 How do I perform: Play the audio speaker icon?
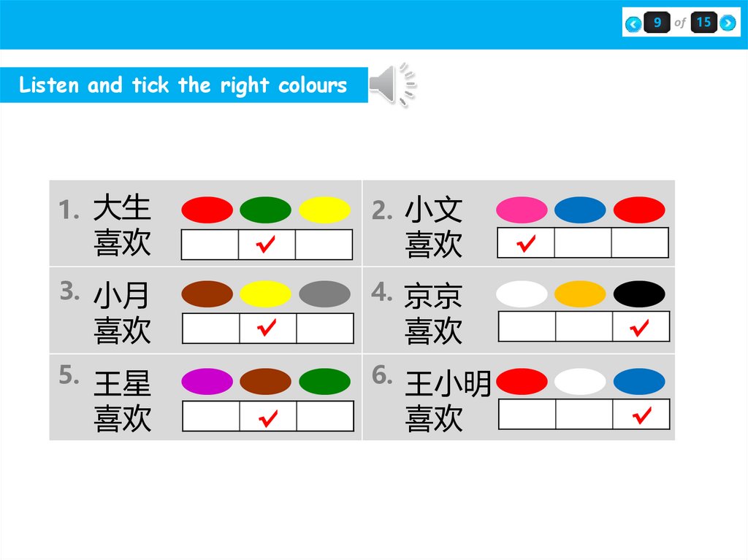point(392,85)
